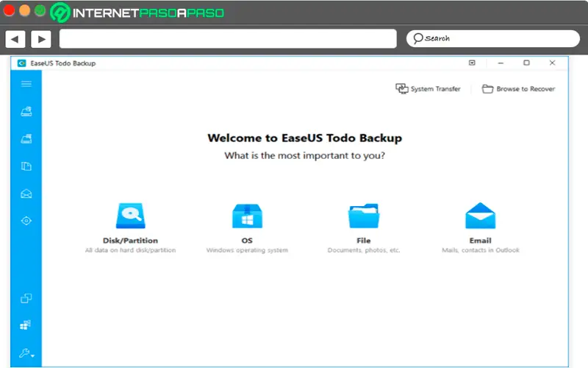Open the title bar dropdown menu icon
Viewport: 588px width, 368px height.
click(x=472, y=63)
